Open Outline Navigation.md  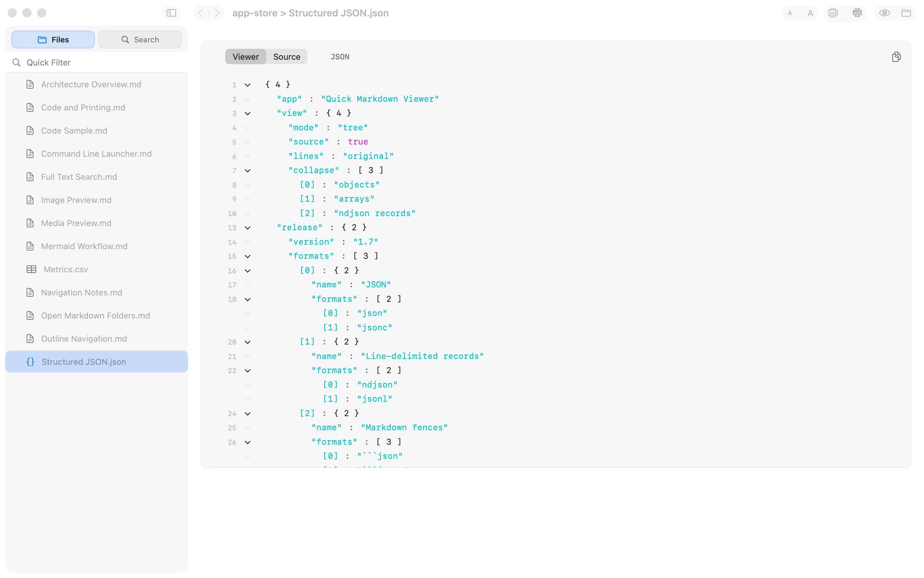pyautogui.click(x=97, y=339)
